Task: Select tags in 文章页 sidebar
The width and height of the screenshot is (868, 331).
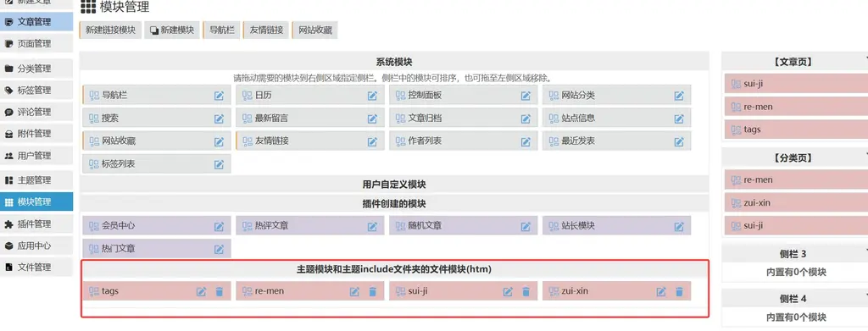Action: (796, 130)
